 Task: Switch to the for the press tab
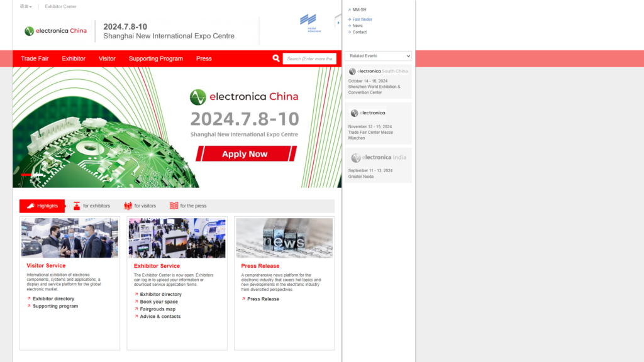188,206
